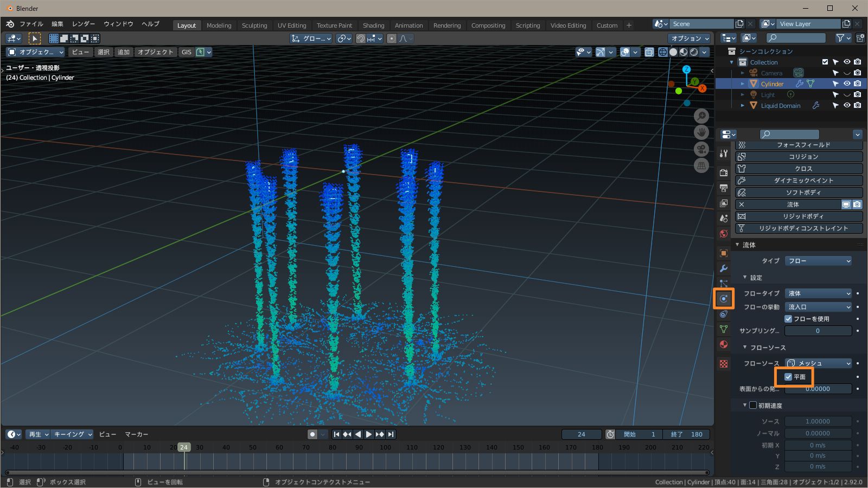The image size is (868, 488).
Task: Open the タイプ dropdown set to フロー
Action: (x=818, y=261)
